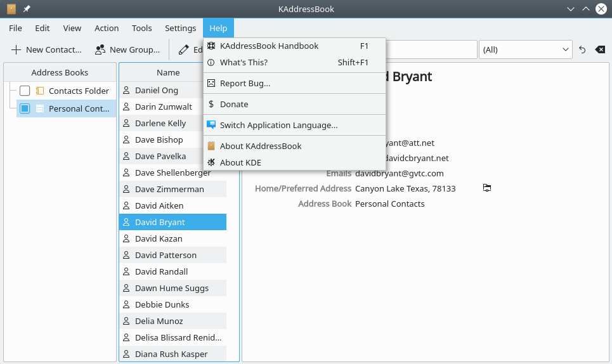Click the KAddressBook app icon in title bar

[11, 9]
